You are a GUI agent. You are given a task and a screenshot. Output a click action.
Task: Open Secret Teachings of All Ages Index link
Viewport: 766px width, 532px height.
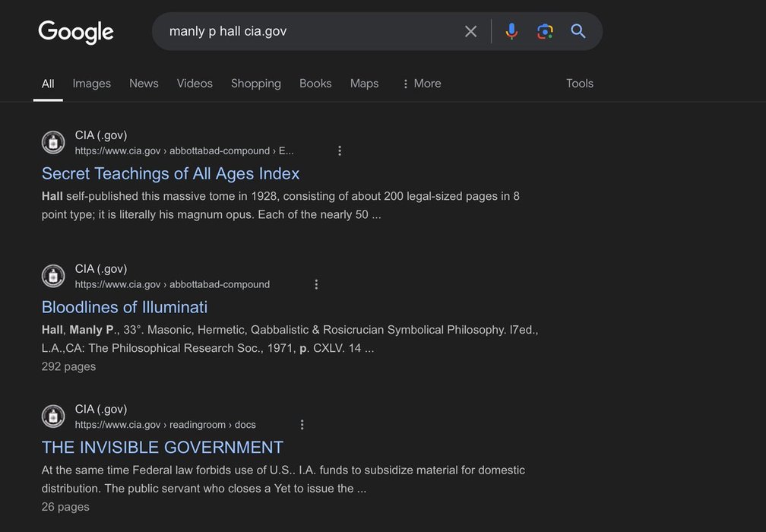[x=170, y=173]
